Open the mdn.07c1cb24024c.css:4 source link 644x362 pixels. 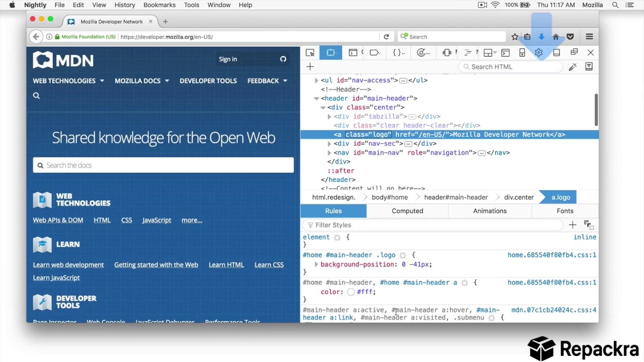[x=554, y=310]
